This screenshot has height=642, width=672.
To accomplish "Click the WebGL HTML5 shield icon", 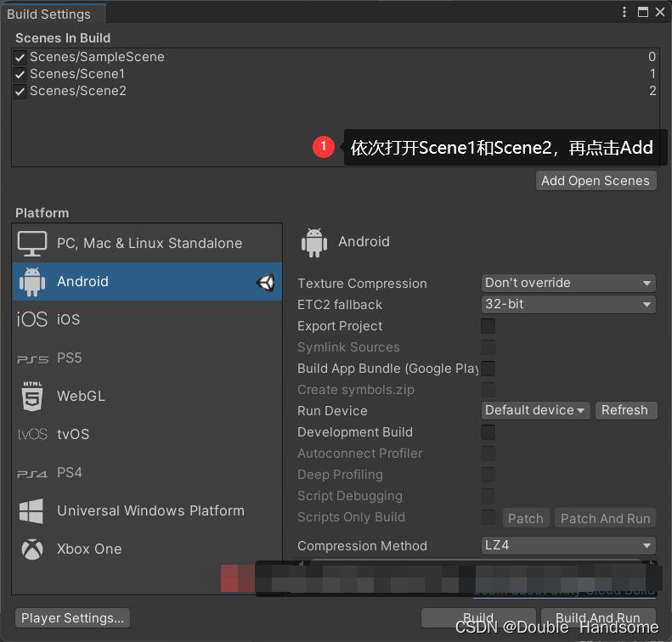I will pos(32,397).
